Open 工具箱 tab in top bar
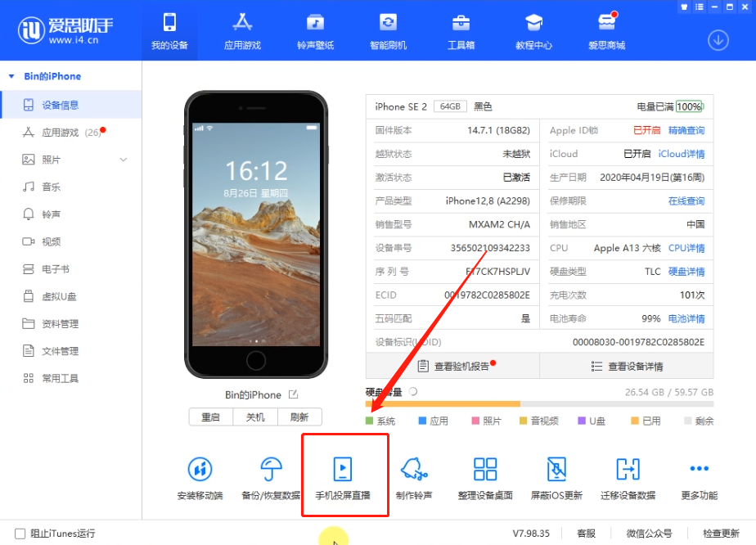The image size is (756, 545). [x=461, y=32]
